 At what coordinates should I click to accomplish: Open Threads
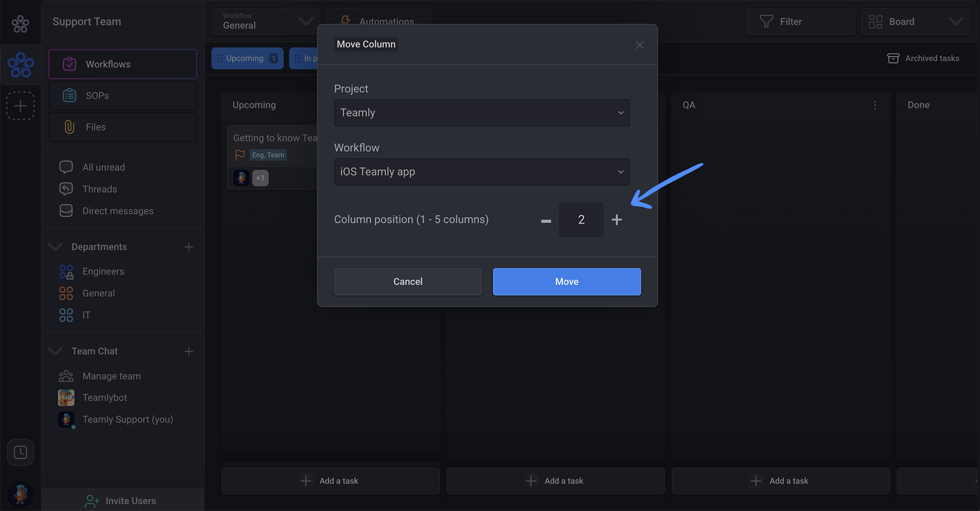99,189
